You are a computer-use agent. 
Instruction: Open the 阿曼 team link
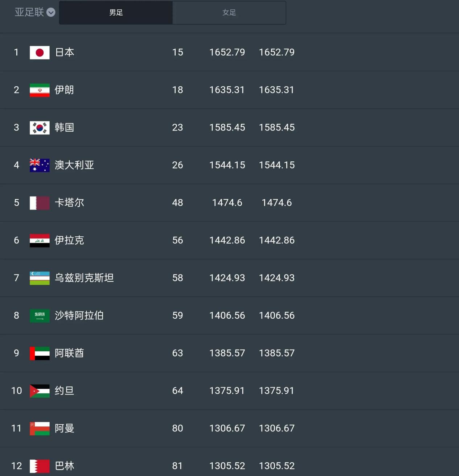click(65, 428)
